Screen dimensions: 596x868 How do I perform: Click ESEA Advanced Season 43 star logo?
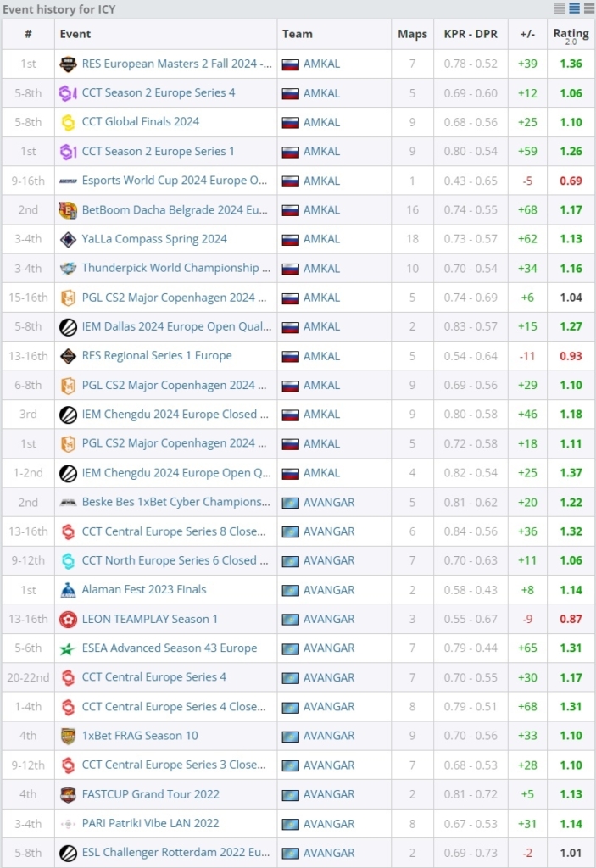(x=68, y=648)
